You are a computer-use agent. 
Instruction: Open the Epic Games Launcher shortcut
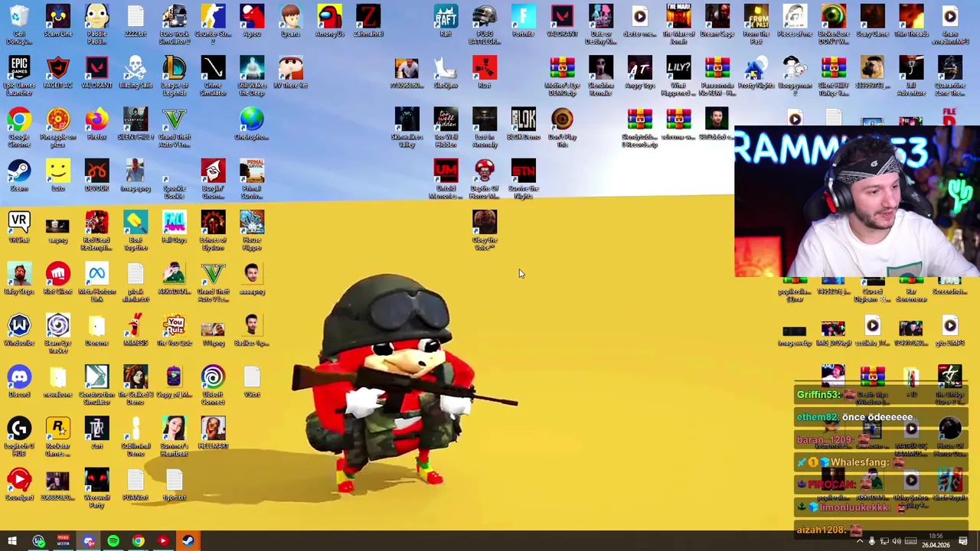(19, 75)
